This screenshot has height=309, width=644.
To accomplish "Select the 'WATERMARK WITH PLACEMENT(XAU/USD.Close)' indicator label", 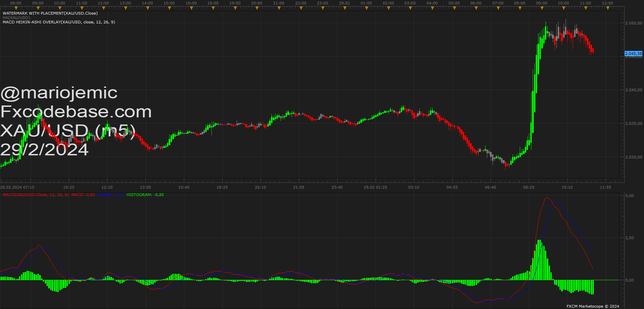I will pyautogui.click(x=50, y=13).
